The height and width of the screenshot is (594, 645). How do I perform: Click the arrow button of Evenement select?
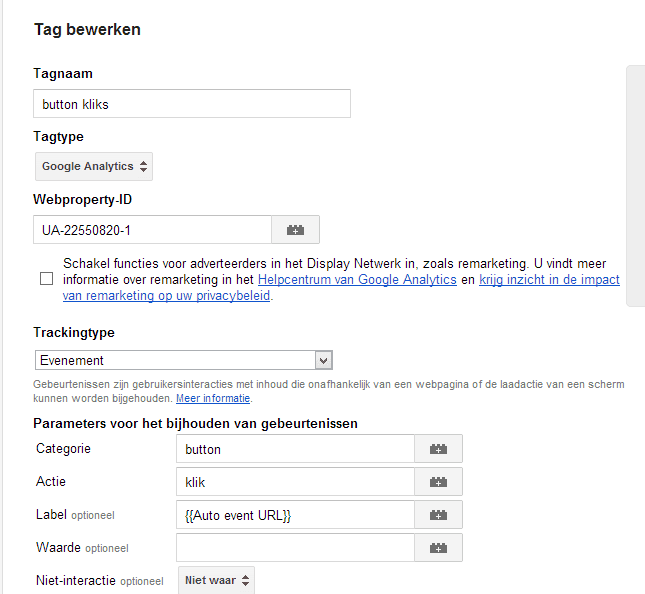324,360
